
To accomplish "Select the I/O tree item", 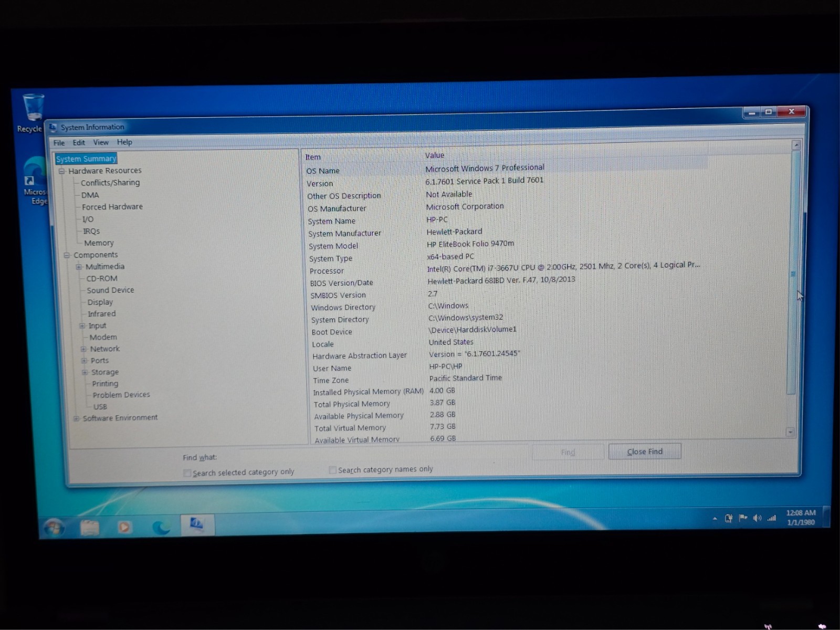I will (88, 219).
